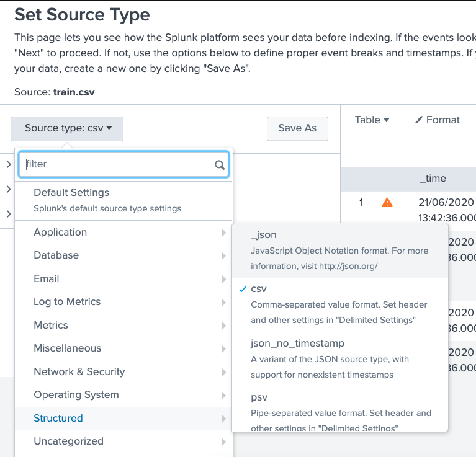Open the Miscellaneous category submenu
The height and width of the screenshot is (457, 476).
point(123,348)
